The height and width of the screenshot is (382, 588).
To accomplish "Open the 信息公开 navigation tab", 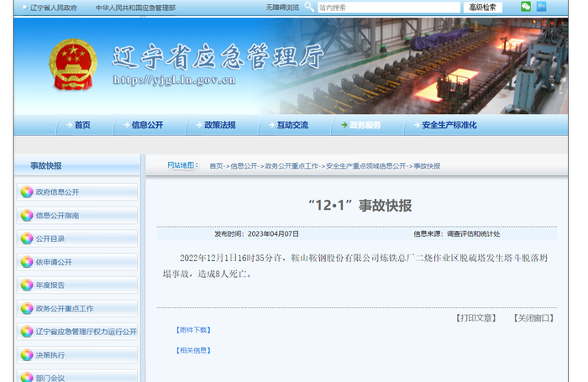I will click(x=144, y=125).
